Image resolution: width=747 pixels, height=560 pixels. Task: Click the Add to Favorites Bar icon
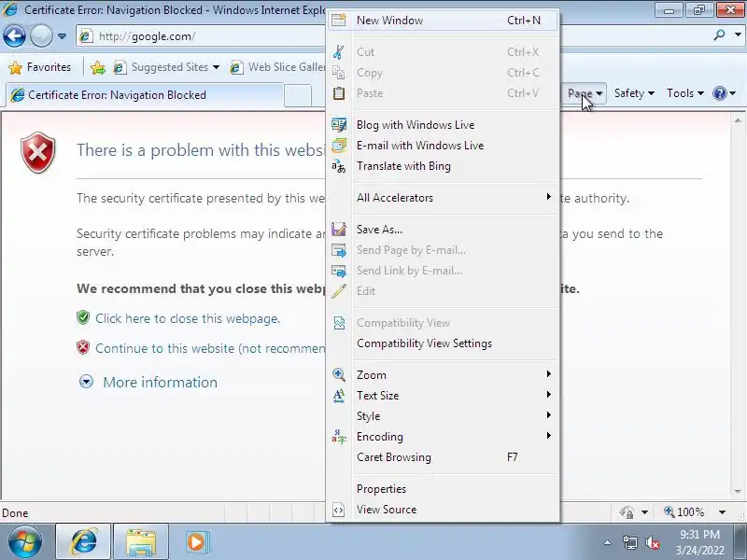[98, 67]
